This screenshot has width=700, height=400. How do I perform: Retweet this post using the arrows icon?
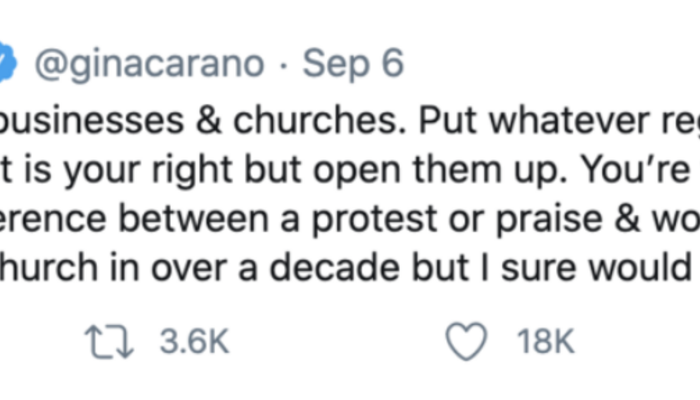click(x=107, y=343)
